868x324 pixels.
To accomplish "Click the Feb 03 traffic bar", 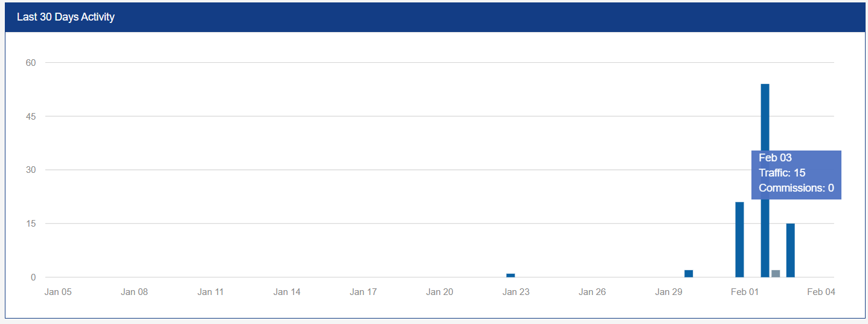I will pos(790,250).
